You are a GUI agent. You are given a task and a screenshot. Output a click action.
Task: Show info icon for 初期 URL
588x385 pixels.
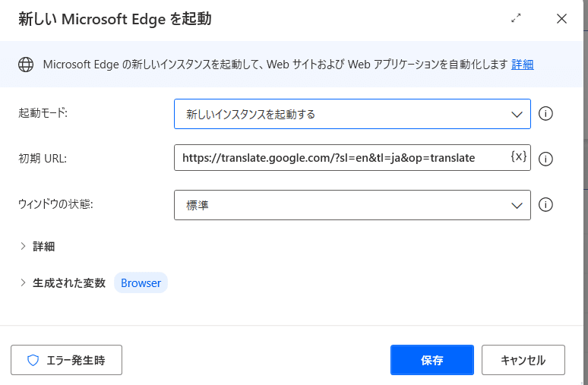pos(545,159)
